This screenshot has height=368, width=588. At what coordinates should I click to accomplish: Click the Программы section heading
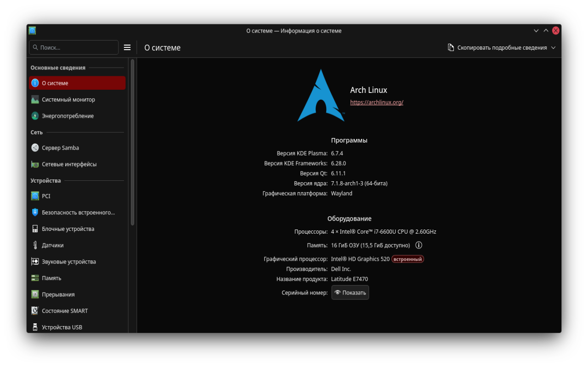349,140
